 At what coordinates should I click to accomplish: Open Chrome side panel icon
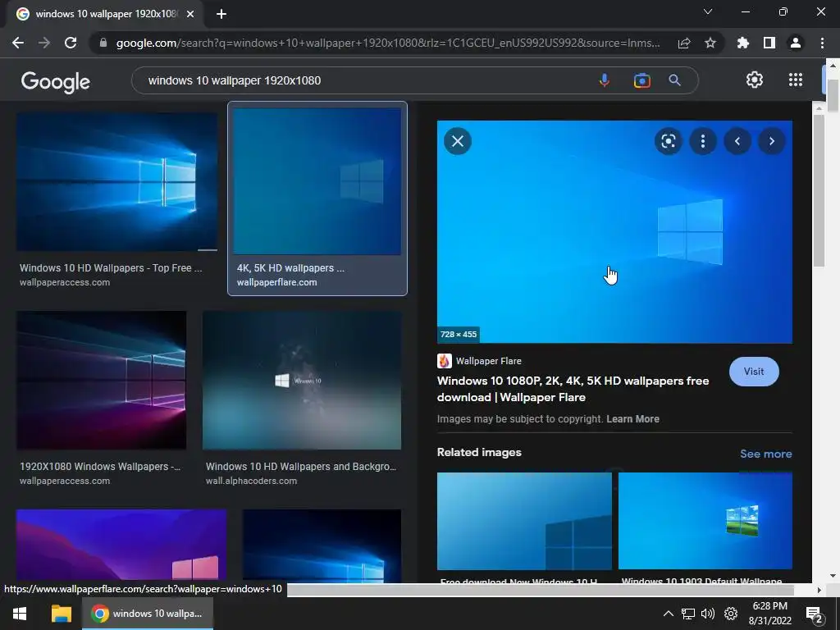[769, 43]
